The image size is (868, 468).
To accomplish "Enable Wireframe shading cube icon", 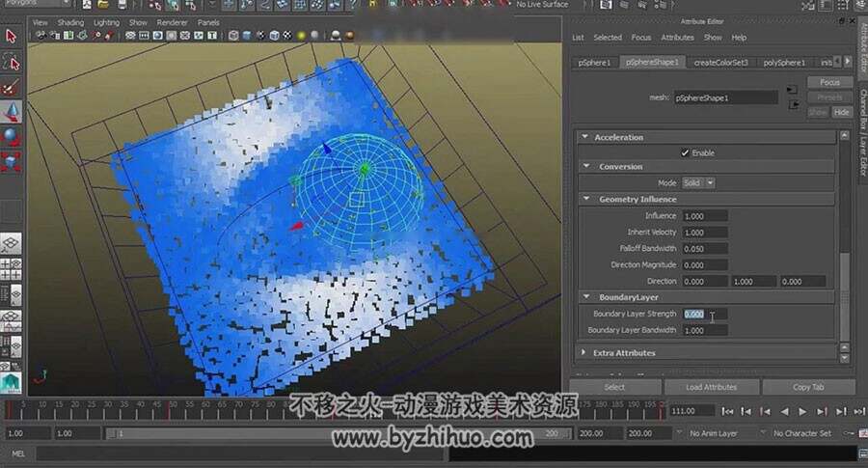I will pyautogui.click(x=233, y=36).
